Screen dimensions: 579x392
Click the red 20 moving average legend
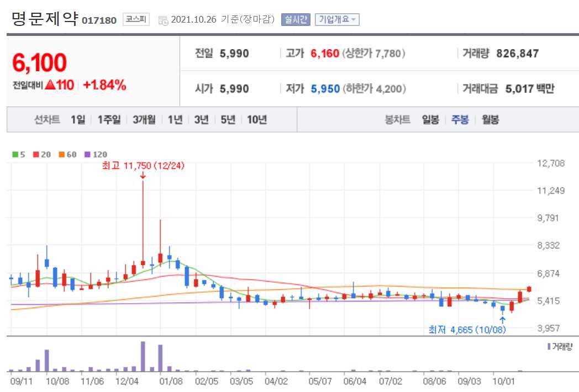coord(42,154)
